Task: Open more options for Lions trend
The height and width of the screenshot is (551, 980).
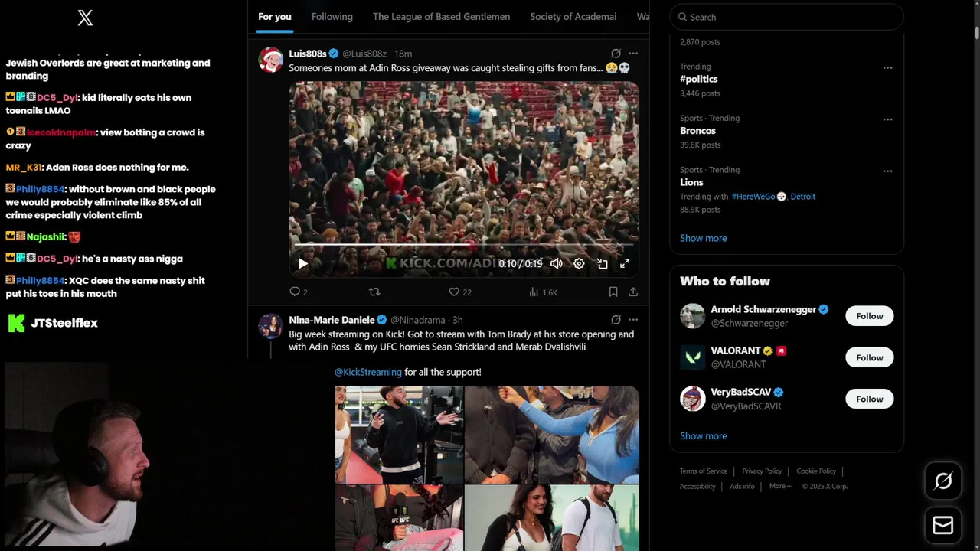Action: (x=887, y=171)
